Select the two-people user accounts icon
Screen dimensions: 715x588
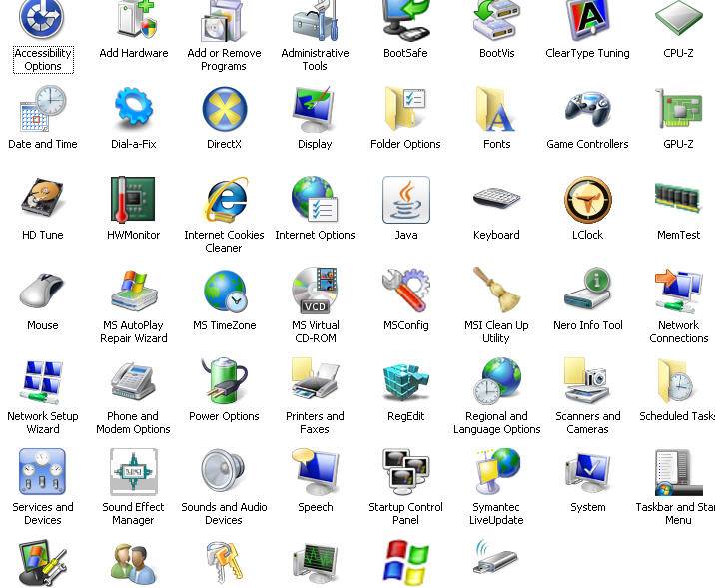click(134, 563)
